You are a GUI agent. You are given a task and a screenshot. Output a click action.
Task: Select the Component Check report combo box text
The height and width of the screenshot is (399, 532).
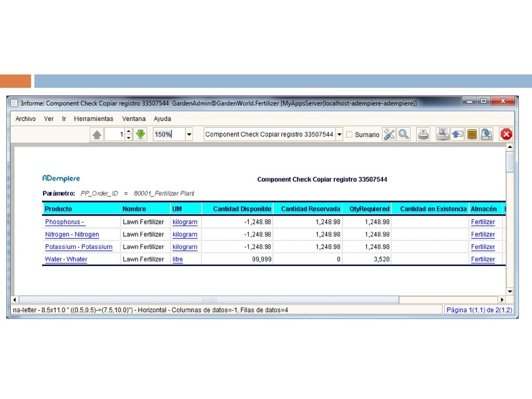pyautogui.click(x=270, y=135)
